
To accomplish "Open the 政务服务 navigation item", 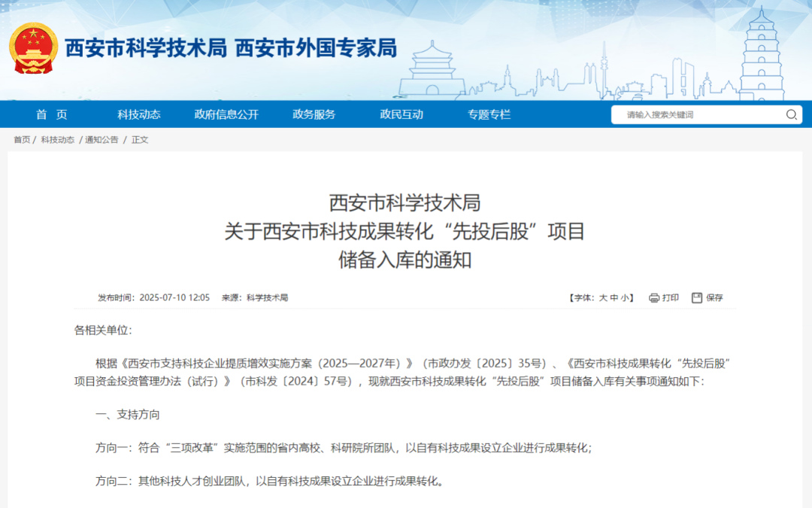I will coord(314,114).
